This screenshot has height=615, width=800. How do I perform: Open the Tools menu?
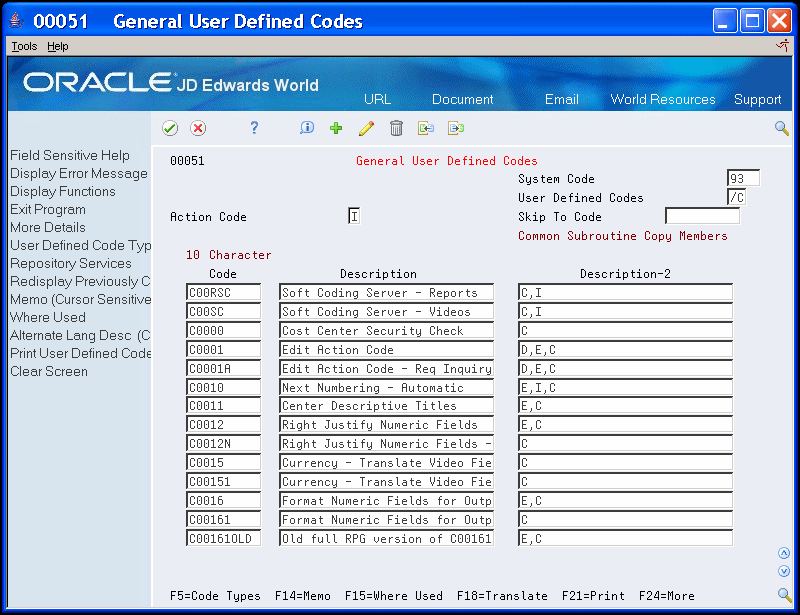[23, 46]
